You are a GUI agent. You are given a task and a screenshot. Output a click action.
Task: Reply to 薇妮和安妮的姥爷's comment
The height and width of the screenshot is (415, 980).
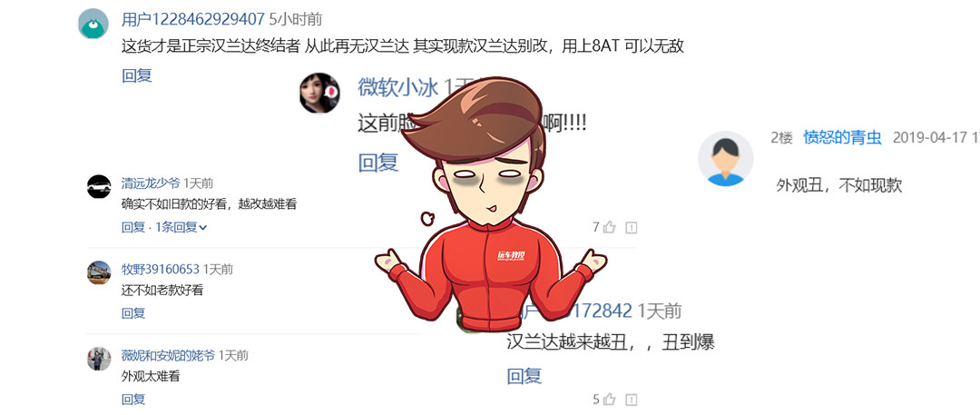pos(133,399)
